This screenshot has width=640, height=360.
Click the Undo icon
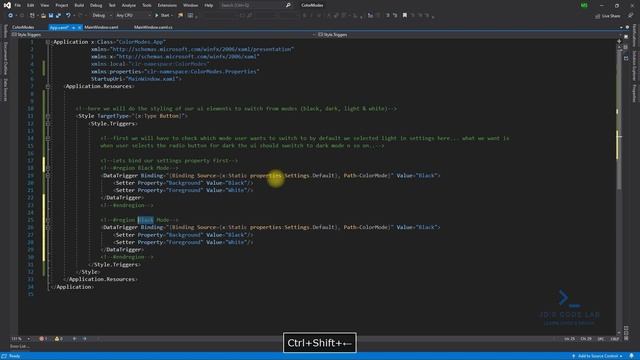tap(68, 16)
